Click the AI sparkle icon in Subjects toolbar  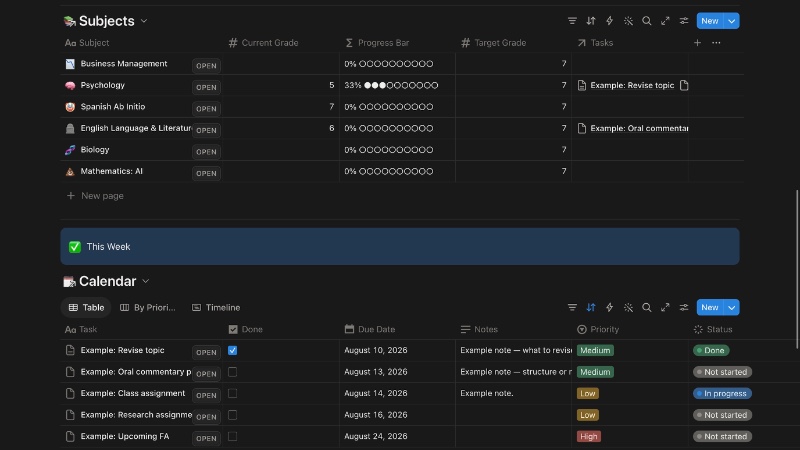(x=628, y=21)
